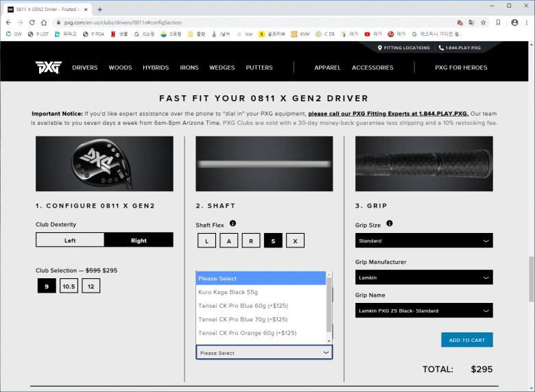Open a new browser tab
The width and height of the screenshot is (535, 392).
(100, 10)
